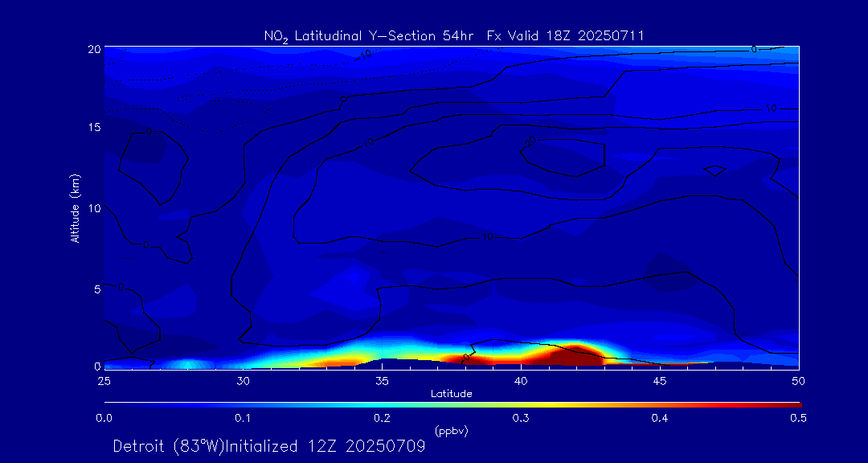Click the "(ppbv)" units label
The height and width of the screenshot is (463, 868).
pos(452,432)
